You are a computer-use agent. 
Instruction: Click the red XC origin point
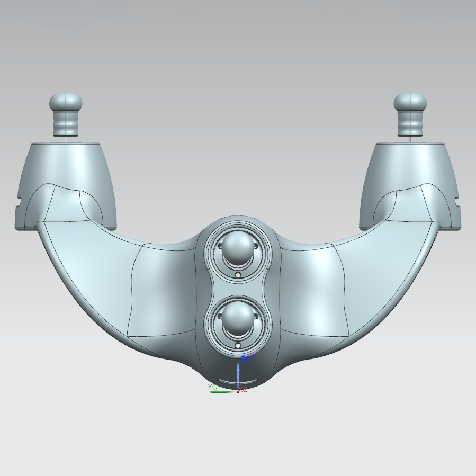coord(238,391)
